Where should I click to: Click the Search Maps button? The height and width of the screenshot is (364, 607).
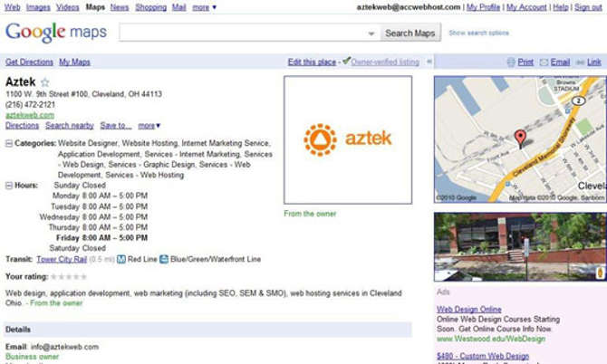tap(410, 34)
